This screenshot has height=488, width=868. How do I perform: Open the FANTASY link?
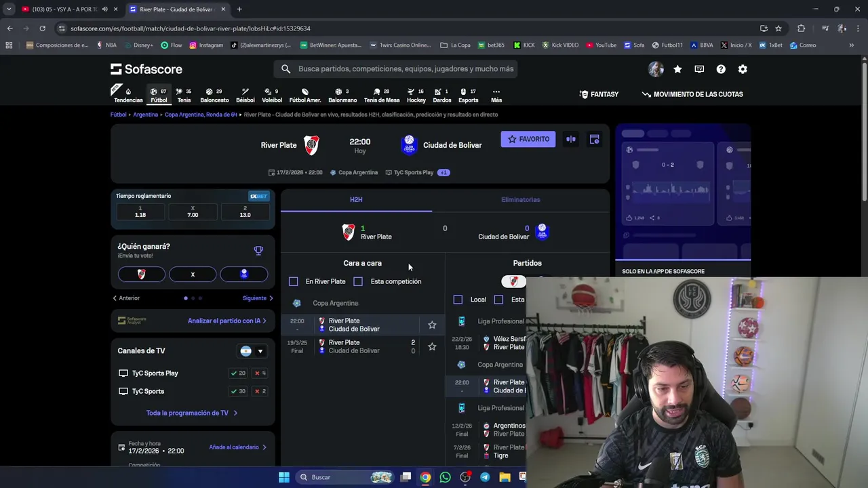(599, 94)
